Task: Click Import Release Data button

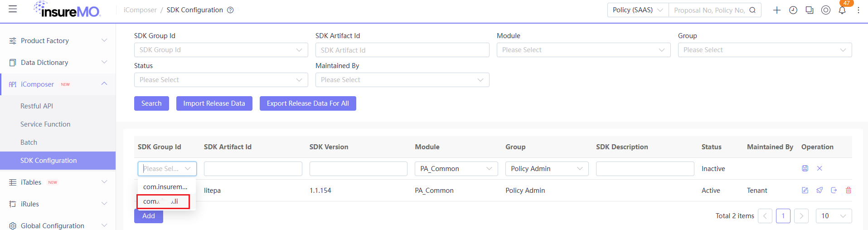Action: (214, 103)
